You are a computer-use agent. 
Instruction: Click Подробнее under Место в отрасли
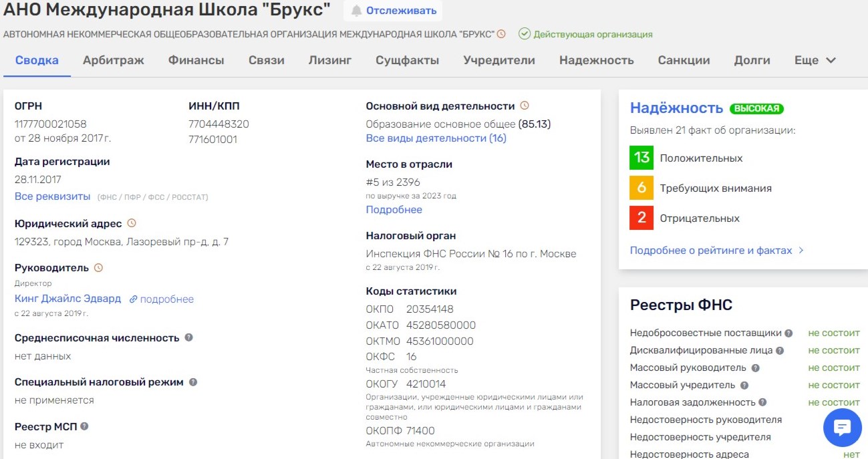(x=394, y=210)
